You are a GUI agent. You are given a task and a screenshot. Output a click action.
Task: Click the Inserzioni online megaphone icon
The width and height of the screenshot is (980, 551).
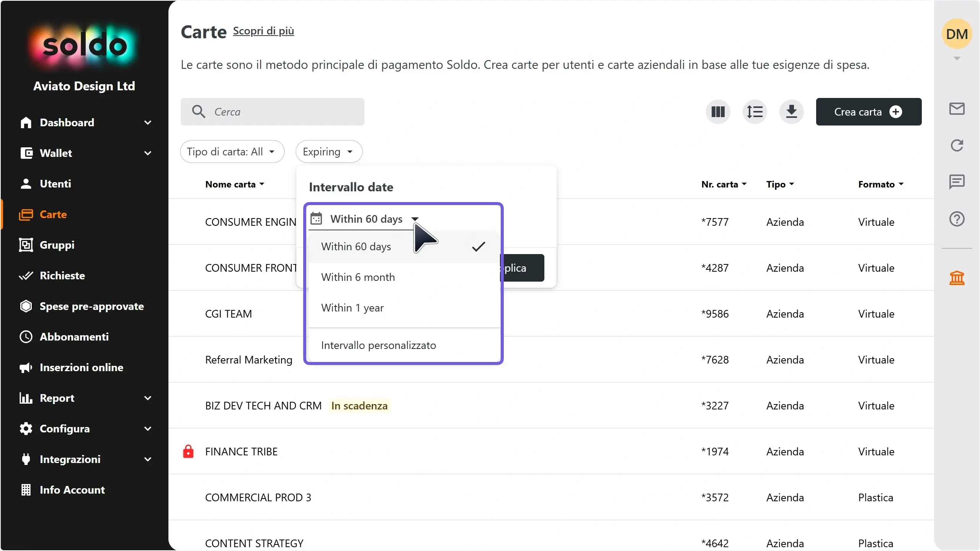(26, 367)
